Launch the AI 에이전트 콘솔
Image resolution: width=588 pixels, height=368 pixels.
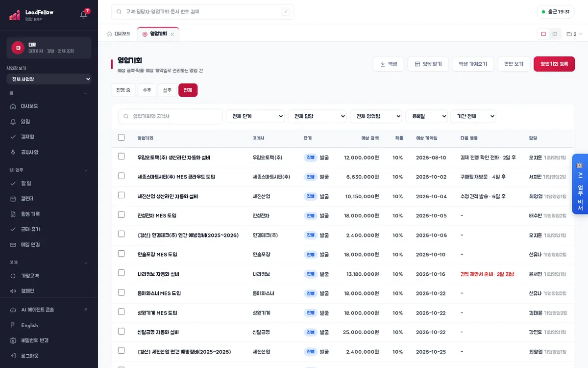coord(49,310)
